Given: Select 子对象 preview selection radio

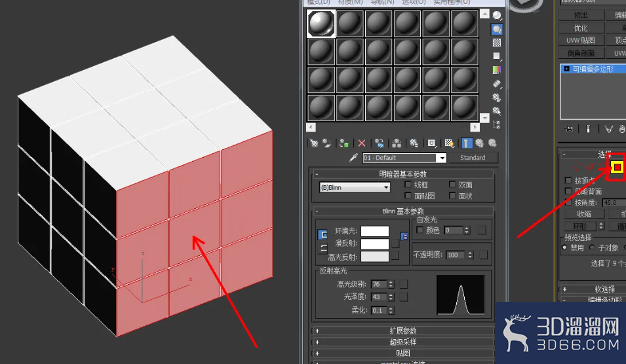Looking at the screenshot, I should [592, 247].
